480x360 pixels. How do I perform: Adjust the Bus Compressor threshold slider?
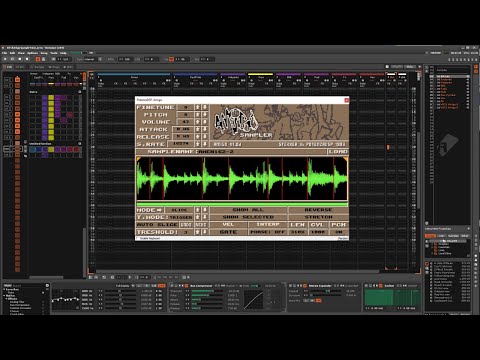point(207,291)
